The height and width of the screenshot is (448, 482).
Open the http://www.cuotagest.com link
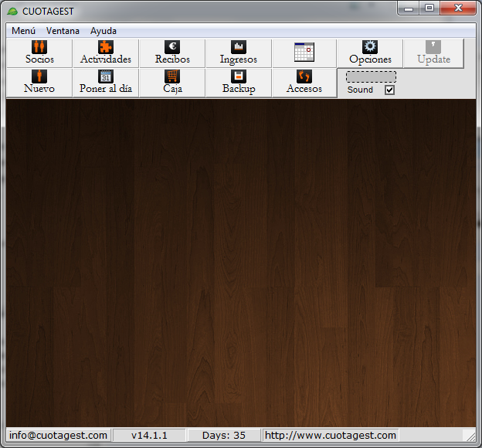tap(331, 435)
